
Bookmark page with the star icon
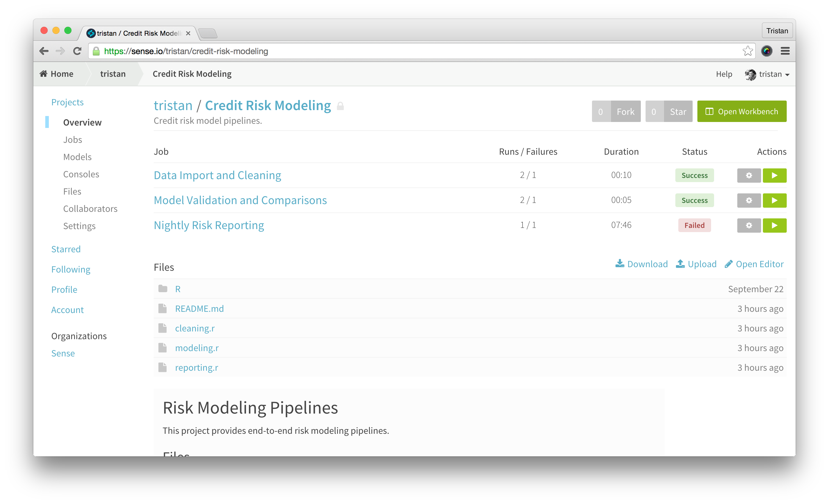pos(747,51)
